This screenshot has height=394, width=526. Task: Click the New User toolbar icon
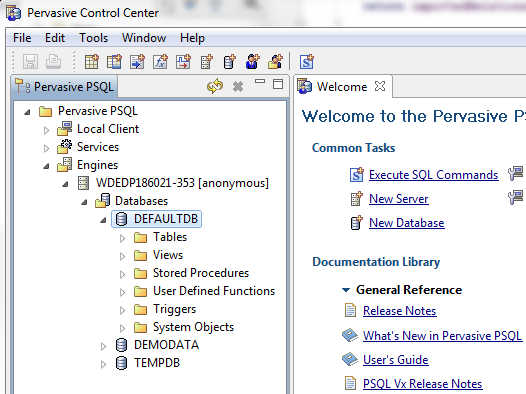click(252, 62)
